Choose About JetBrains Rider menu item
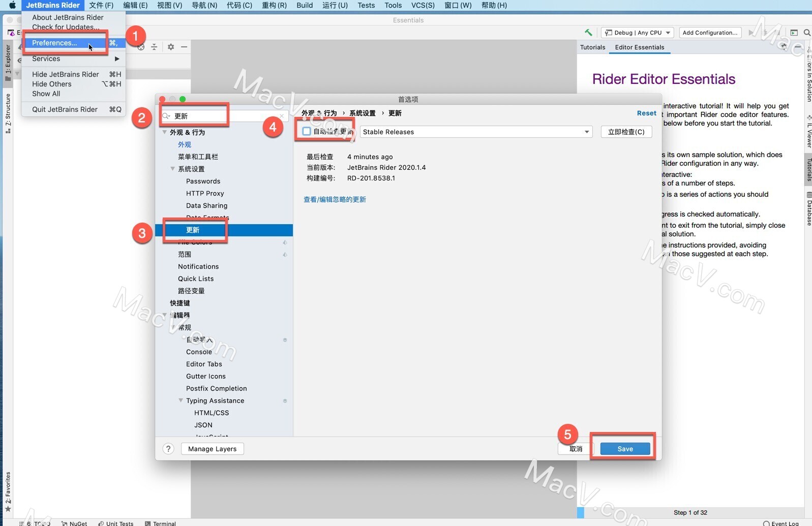812x526 pixels. (x=73, y=17)
